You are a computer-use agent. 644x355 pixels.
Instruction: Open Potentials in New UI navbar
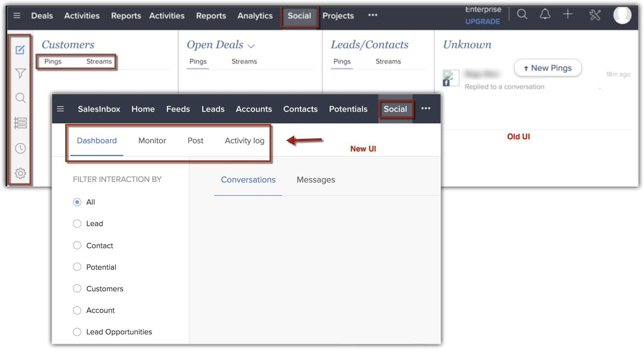349,109
